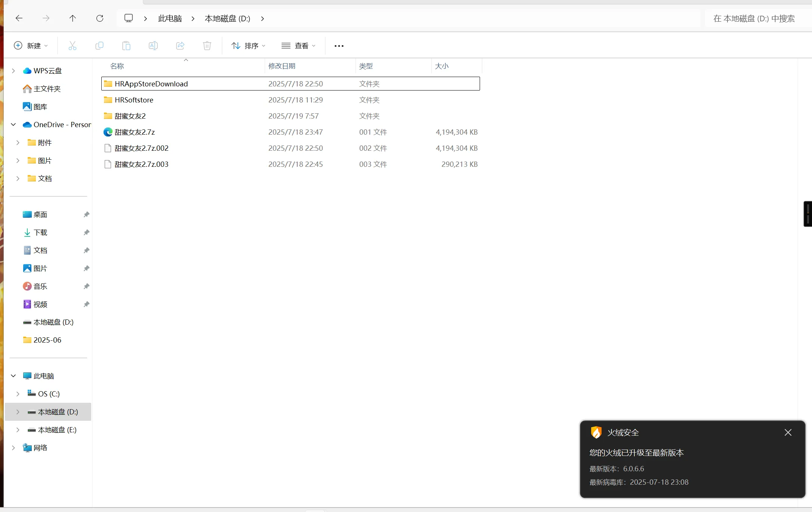Click the forward navigation arrow
812x512 pixels.
tap(46, 18)
